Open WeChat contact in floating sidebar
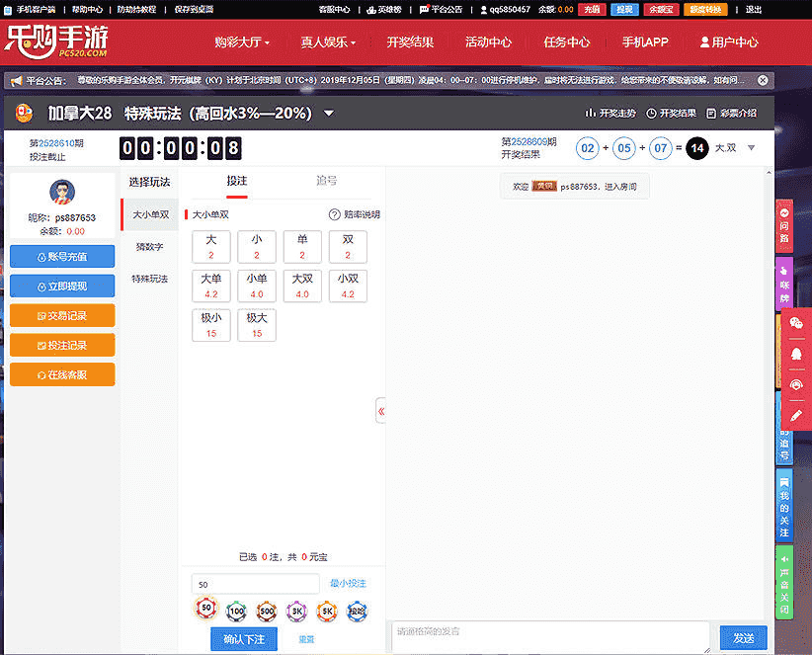812x655 pixels. point(796,323)
